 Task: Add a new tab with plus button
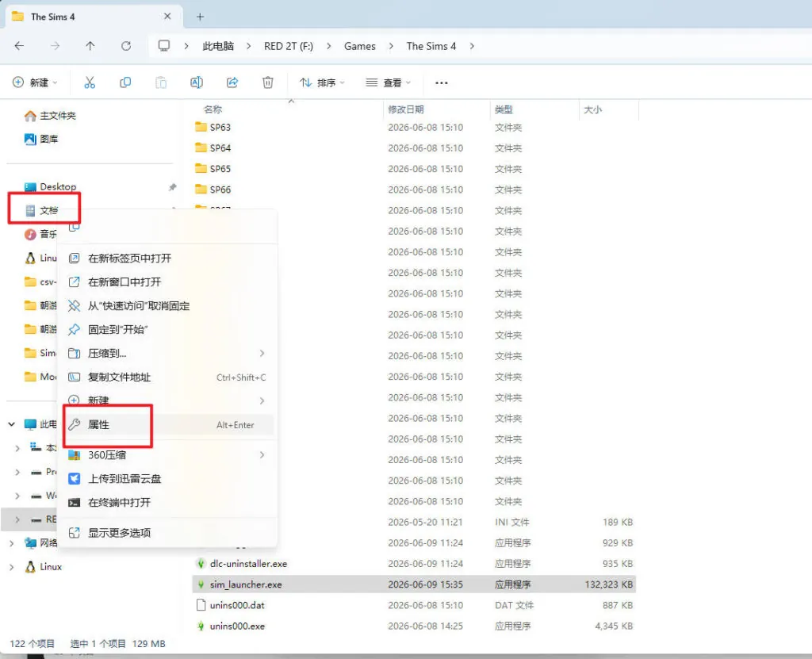tap(200, 17)
